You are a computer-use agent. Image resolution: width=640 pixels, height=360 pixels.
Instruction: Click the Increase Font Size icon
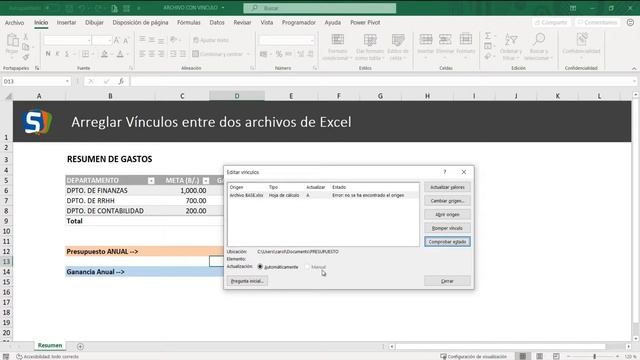point(117,40)
